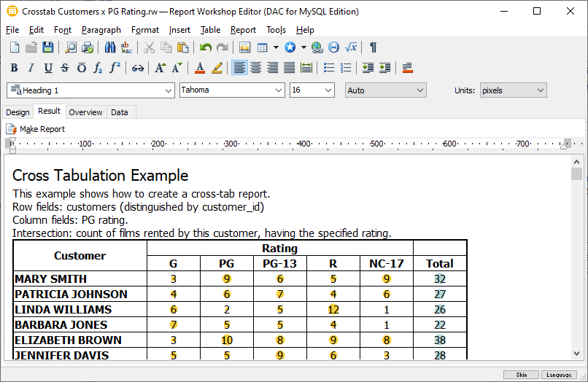
Task: Insert a picture using toolbar icon
Action: [x=245, y=47]
